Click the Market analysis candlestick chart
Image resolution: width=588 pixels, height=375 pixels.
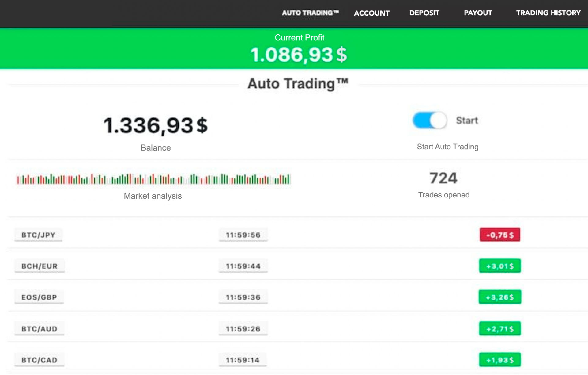coord(153,179)
